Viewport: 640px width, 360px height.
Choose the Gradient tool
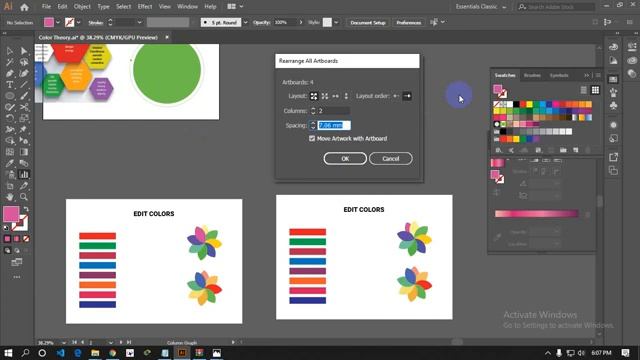[24, 152]
